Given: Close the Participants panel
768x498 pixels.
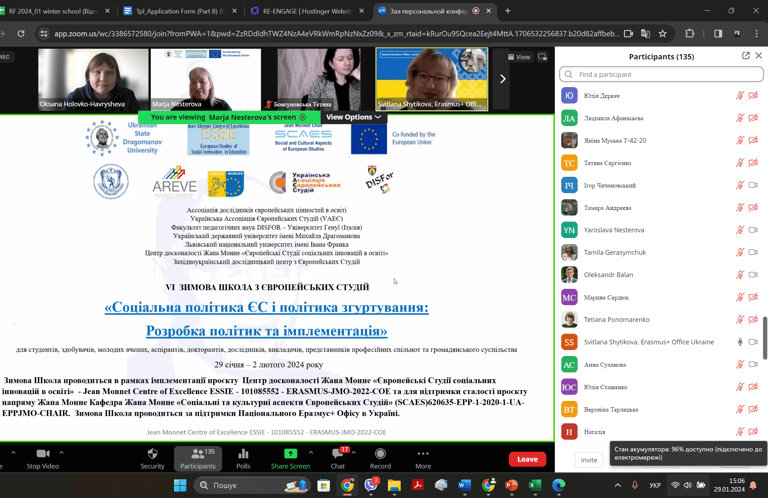Looking at the screenshot, I should 759,56.
